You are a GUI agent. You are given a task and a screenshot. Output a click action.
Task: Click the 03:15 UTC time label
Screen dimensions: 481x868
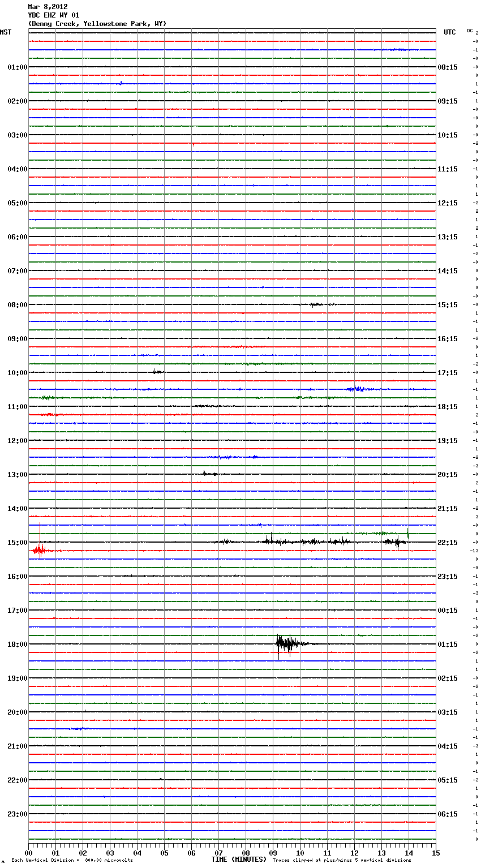pyautogui.click(x=448, y=712)
